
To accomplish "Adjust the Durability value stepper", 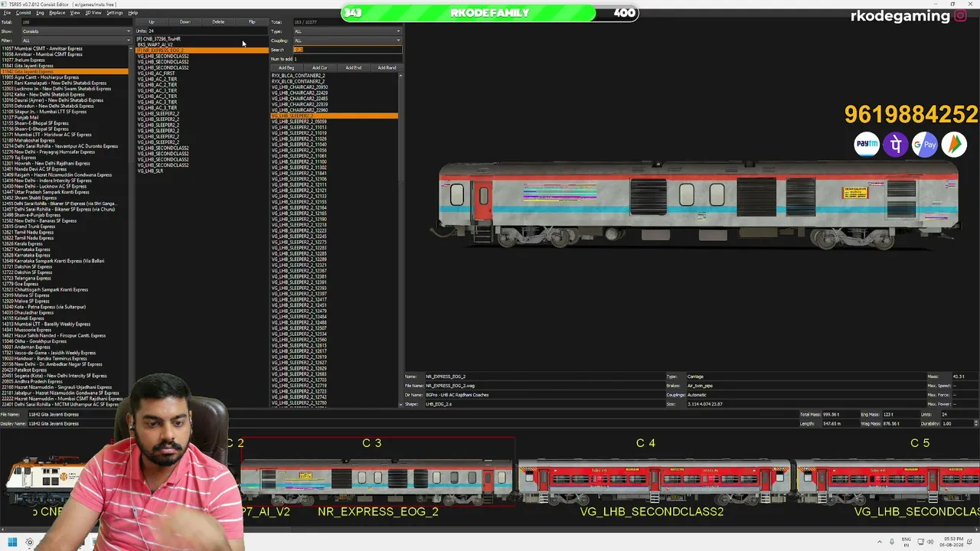I will tap(975, 423).
